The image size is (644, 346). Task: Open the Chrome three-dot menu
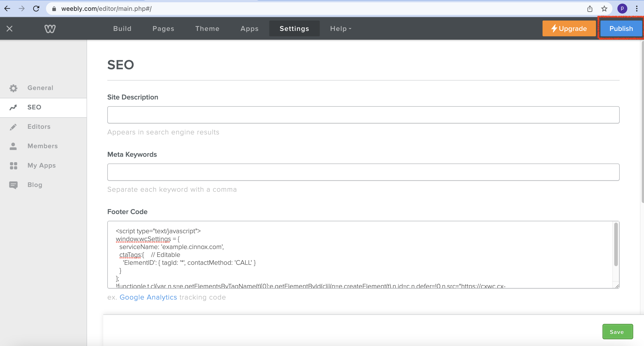[x=637, y=9]
